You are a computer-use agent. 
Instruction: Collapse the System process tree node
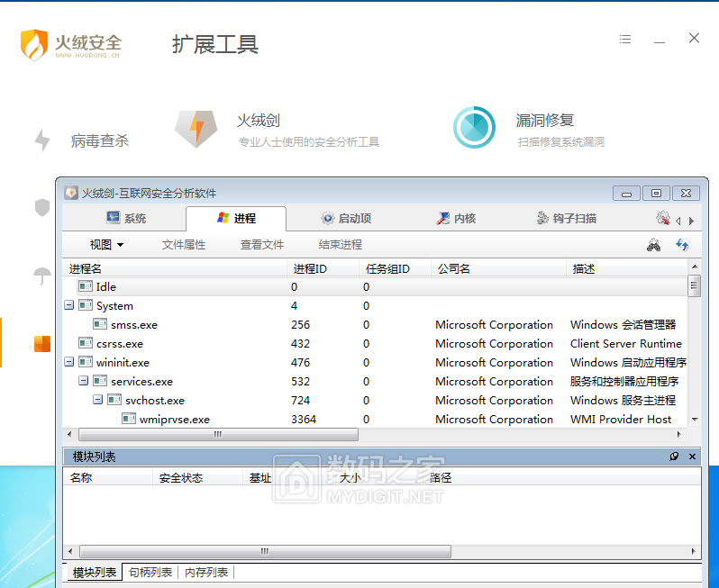pyautogui.click(x=68, y=305)
